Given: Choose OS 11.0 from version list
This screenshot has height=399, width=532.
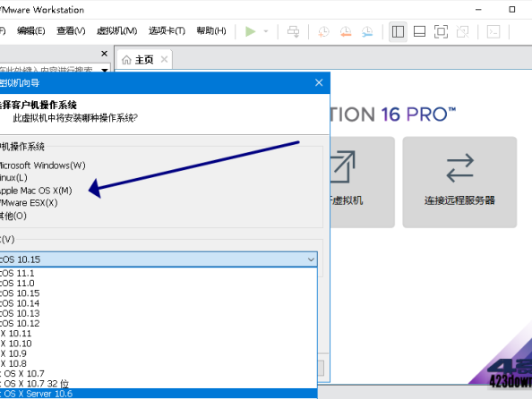Looking at the screenshot, I should [x=159, y=283].
